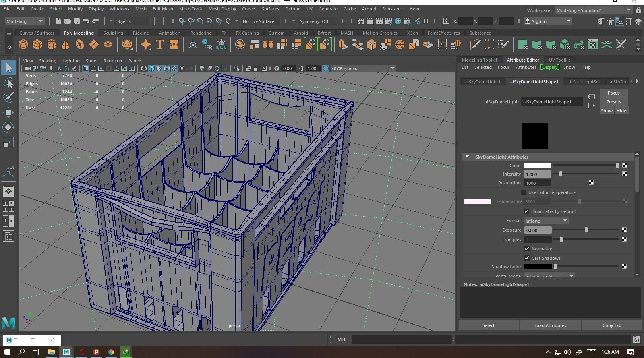Toggle the viewport grid display icon

click(x=86, y=68)
